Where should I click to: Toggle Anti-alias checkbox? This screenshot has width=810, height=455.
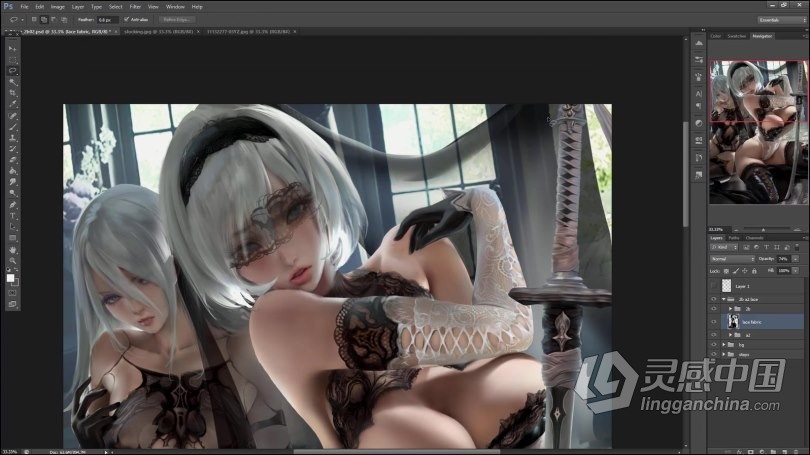pyautogui.click(x=127, y=20)
